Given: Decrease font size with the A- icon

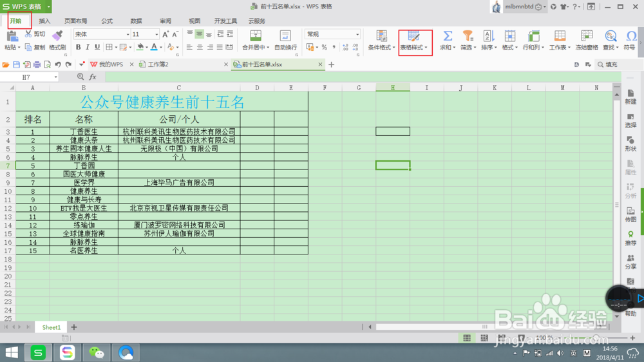Looking at the screenshot, I should [x=175, y=35].
